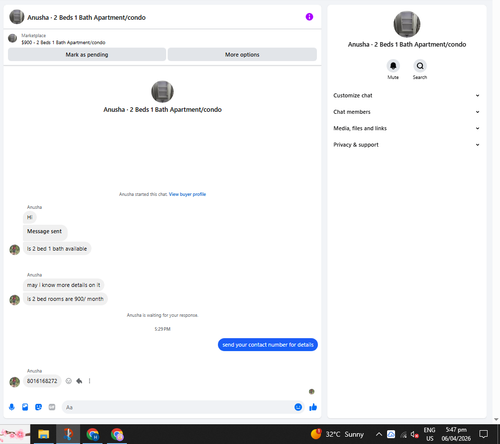Viewport: 500px width, 444px height.
Task: Open emoji picker in message box
Action: coord(298,407)
